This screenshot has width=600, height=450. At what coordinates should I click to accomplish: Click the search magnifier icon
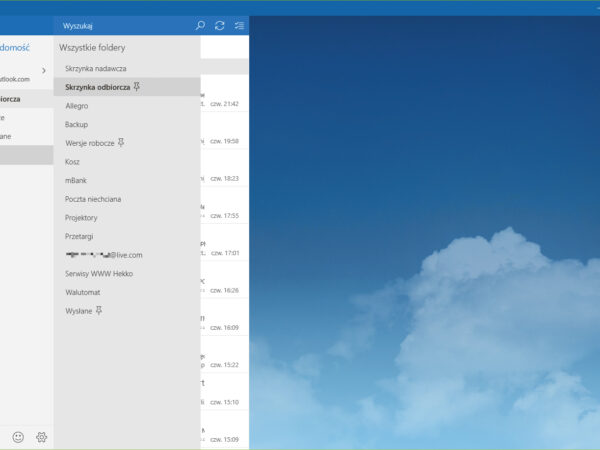point(201,25)
